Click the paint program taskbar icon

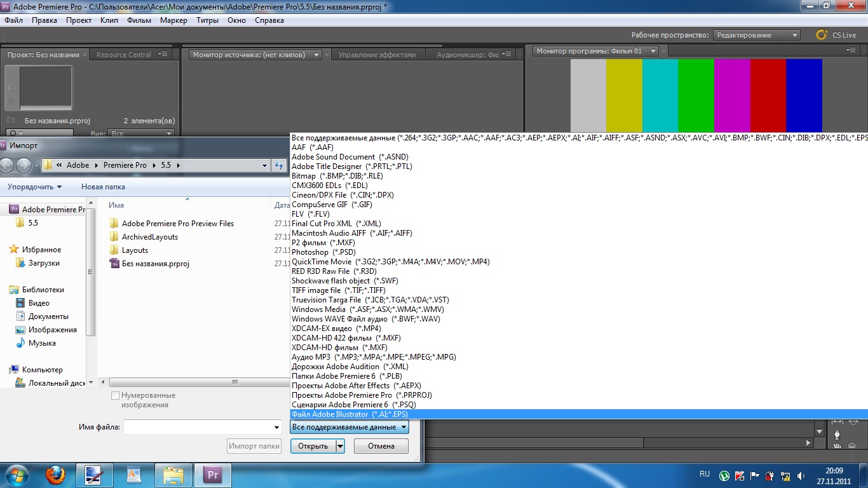pos(94,475)
